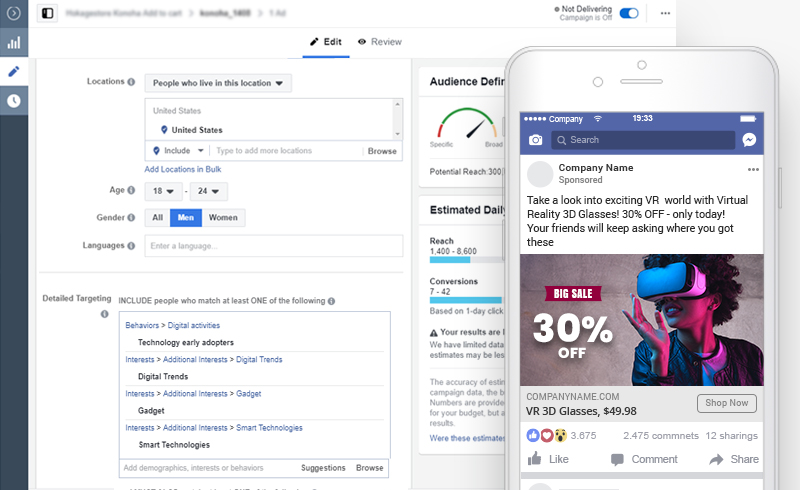Open the maximum age 24 dropdown
The image size is (800, 490).
point(208,191)
